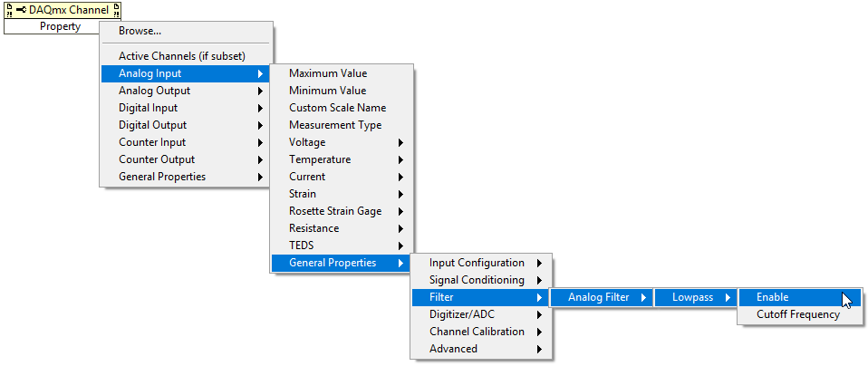The width and height of the screenshot is (868, 366).
Task: Select the Cutoff Frequency property
Action: [797, 314]
